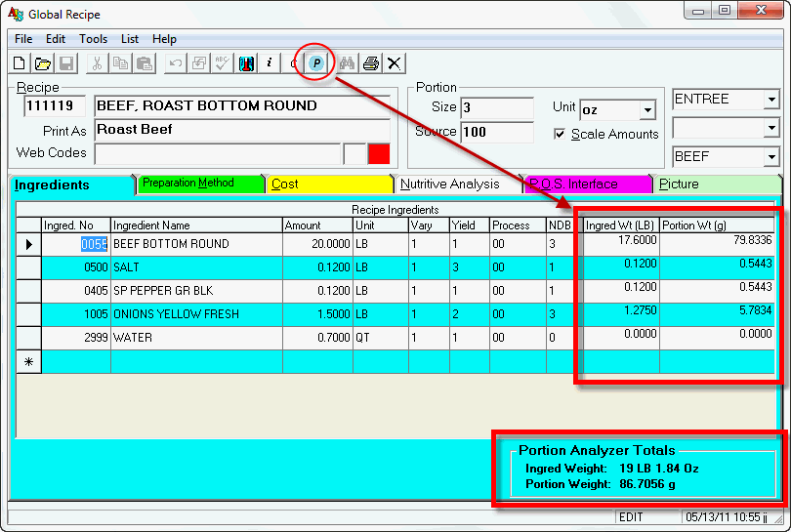Click the empty Web Codes field

click(218, 154)
